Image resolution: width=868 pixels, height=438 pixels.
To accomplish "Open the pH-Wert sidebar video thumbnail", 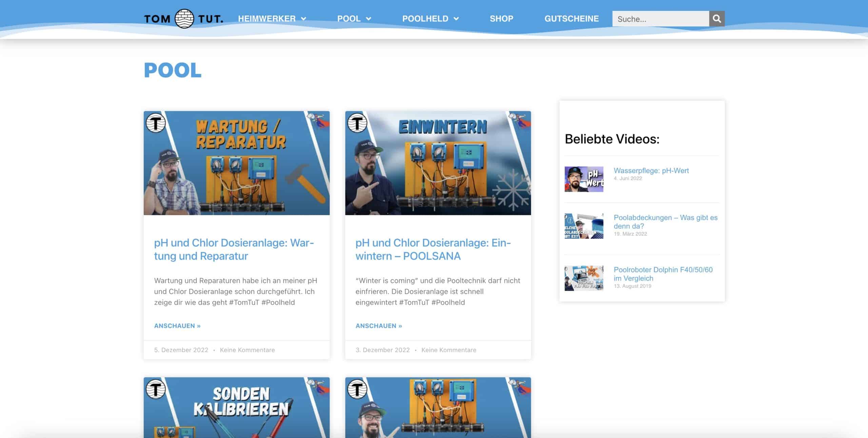I will point(584,179).
